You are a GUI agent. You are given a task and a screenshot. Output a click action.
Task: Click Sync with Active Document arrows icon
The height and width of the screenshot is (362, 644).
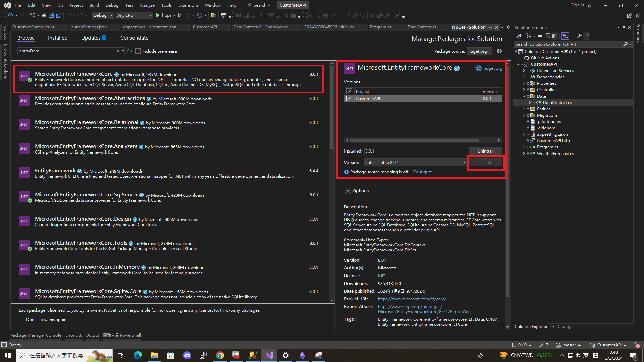[540, 36]
